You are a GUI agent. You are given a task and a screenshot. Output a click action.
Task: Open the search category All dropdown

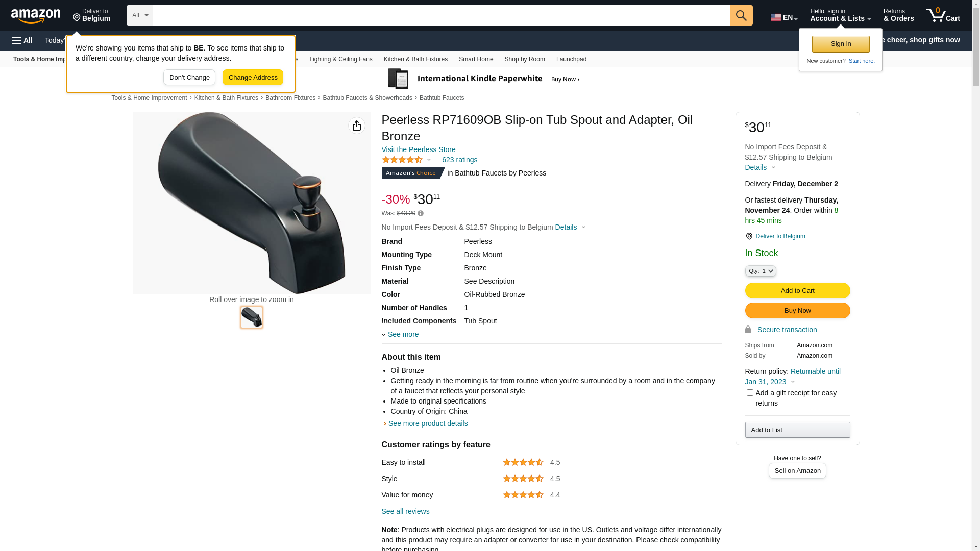(x=139, y=15)
